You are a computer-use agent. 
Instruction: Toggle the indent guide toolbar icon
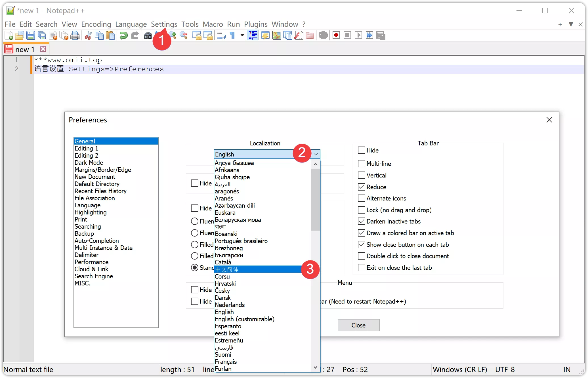click(253, 35)
